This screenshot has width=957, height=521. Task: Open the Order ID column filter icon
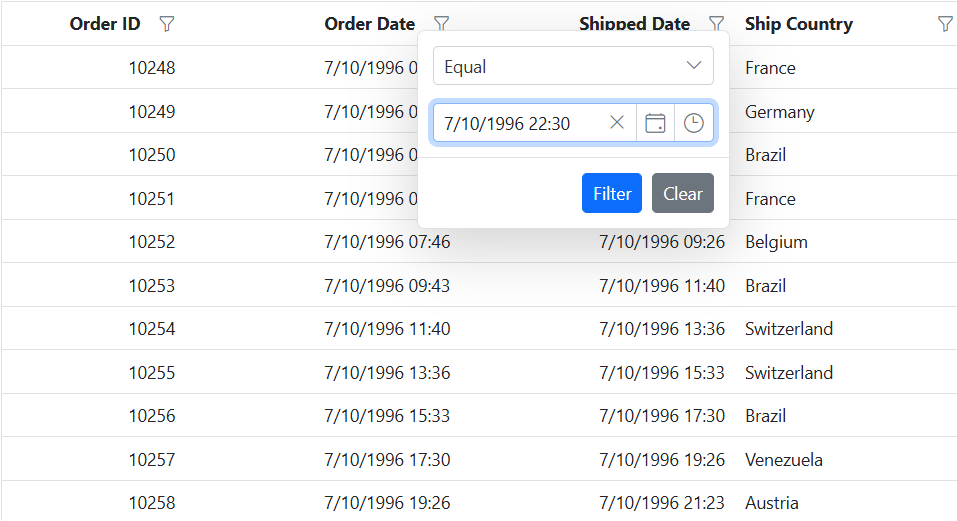(167, 24)
